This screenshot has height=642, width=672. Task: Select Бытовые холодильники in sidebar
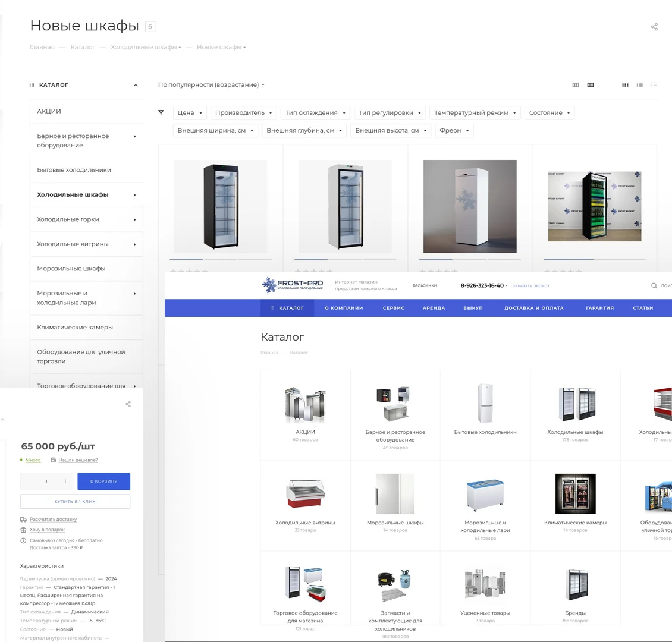87,170
